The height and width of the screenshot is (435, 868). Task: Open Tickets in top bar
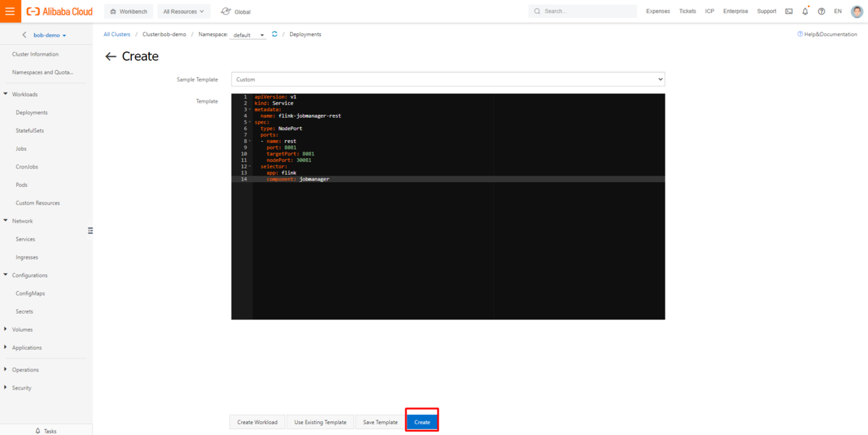pos(688,12)
